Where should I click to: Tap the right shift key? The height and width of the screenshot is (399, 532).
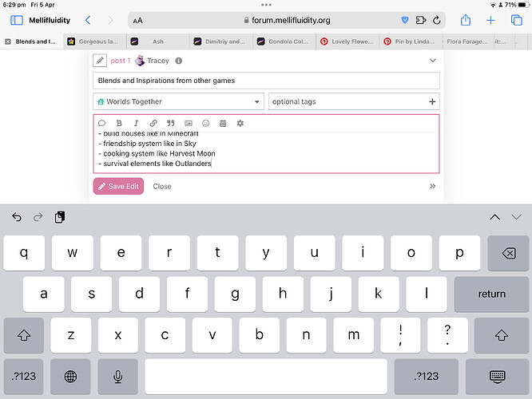[502, 335]
